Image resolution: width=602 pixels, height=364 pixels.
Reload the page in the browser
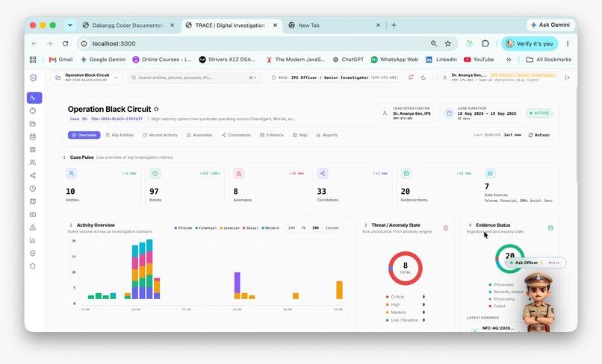[65, 44]
